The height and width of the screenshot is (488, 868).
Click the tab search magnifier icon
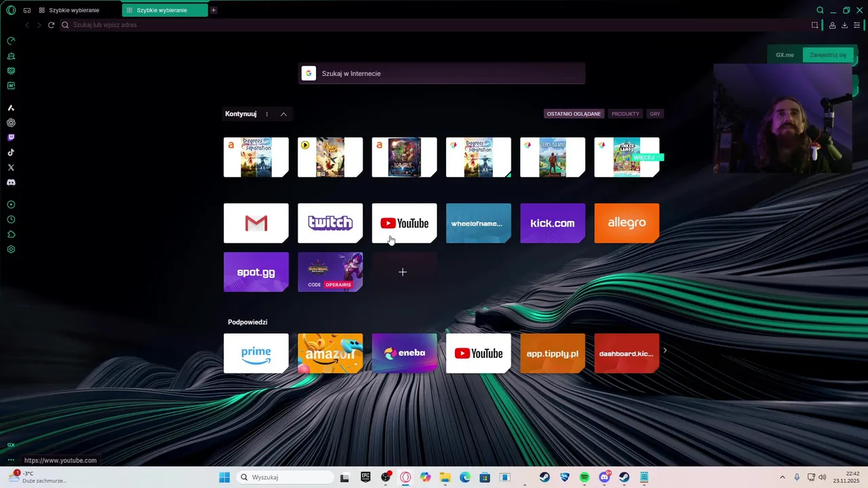(x=820, y=10)
